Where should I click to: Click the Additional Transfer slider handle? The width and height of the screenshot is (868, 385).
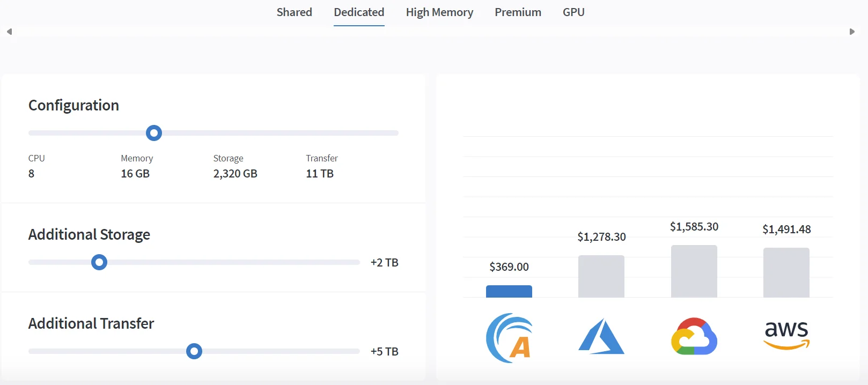(x=194, y=351)
